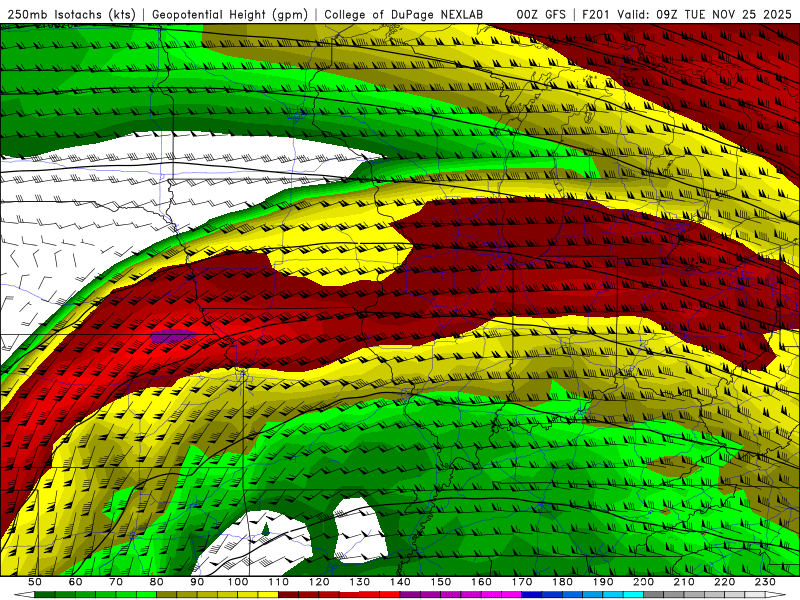Click the 120 value on the color scale
This screenshot has width=800, height=600.
[319, 582]
